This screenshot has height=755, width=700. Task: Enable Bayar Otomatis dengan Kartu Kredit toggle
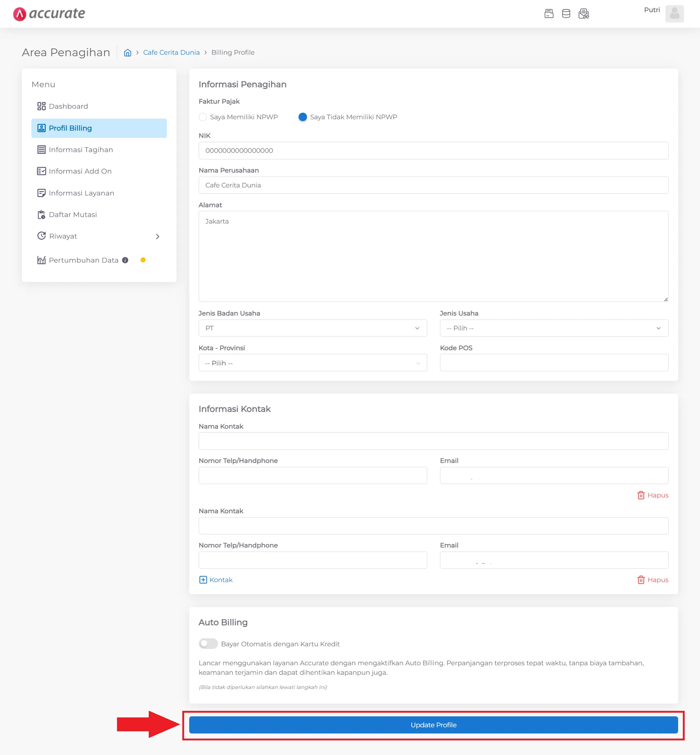click(x=208, y=644)
